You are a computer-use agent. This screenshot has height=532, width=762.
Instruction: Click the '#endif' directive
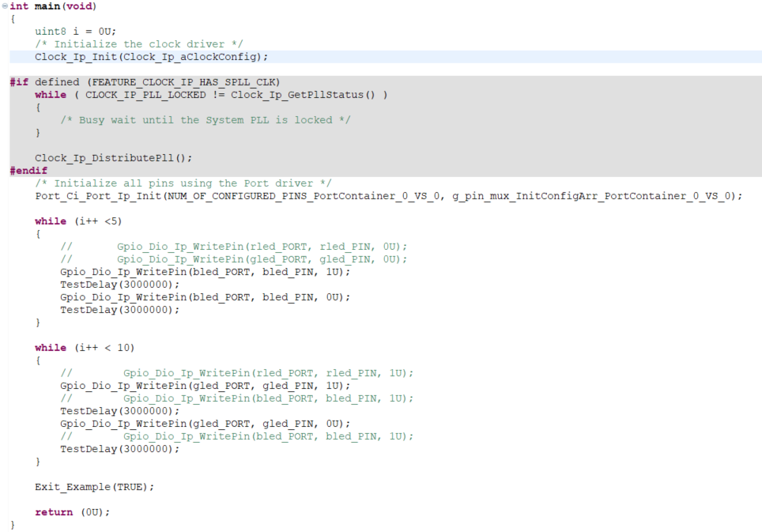[28, 171]
